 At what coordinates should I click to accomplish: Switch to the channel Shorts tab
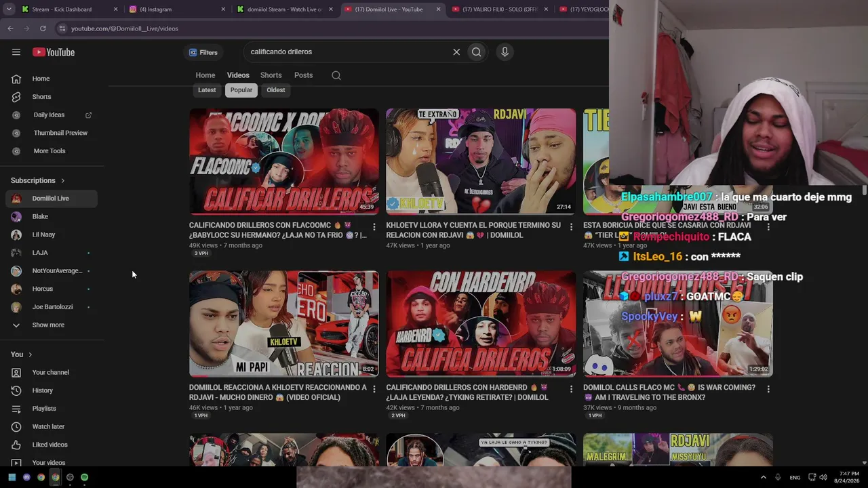tap(271, 75)
